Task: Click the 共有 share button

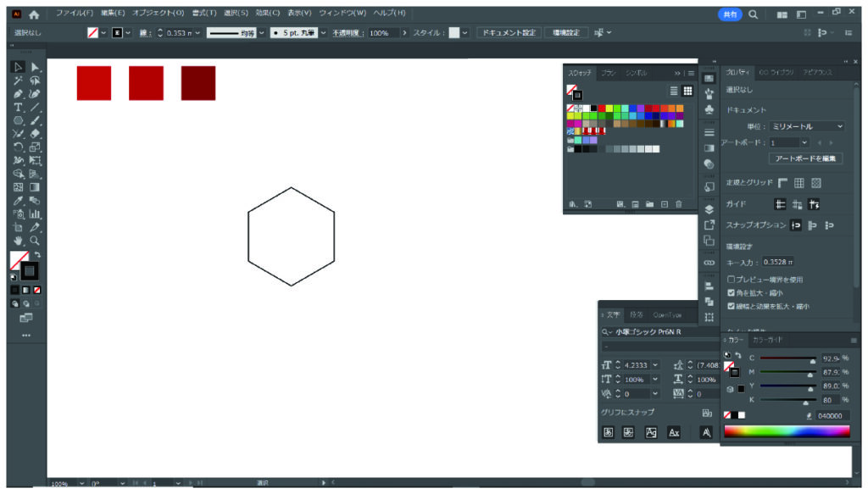Action: coord(730,14)
